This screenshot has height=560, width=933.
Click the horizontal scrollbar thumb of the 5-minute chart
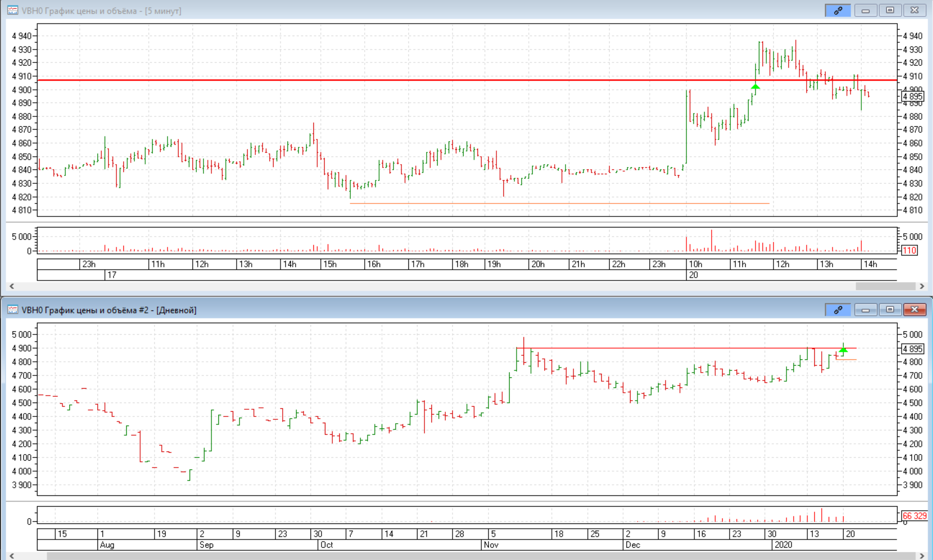tap(885, 286)
